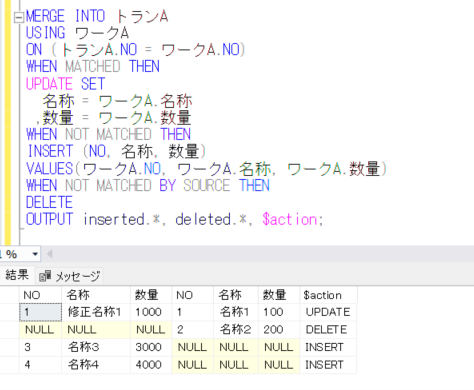Click the $action keyword in OUTPUT clause
Viewport: 474px width, 390px height.
point(292,219)
